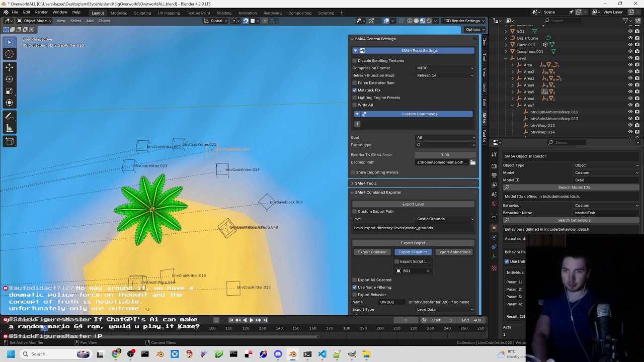
Task: Open viewport Add menu
Action: pos(90,21)
